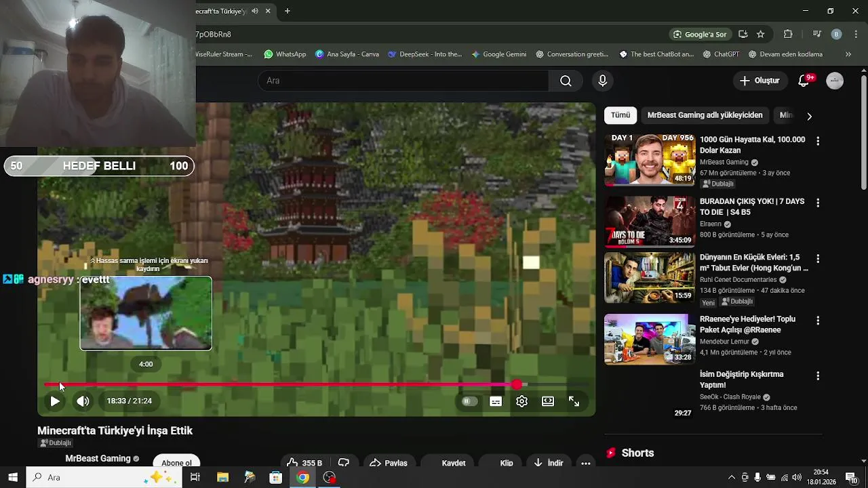The height and width of the screenshot is (488, 868).
Task: Toggle the autoplay switch in the player
Action: click(468, 401)
